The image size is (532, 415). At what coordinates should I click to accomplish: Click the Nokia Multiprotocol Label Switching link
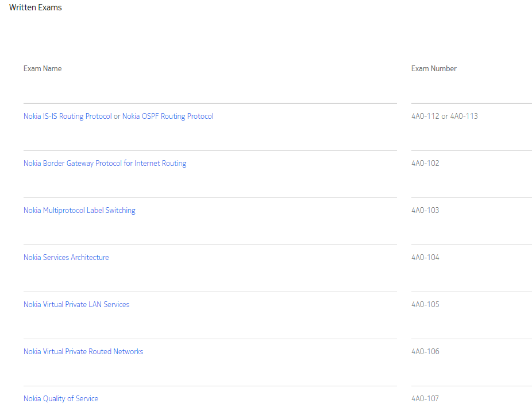point(79,211)
